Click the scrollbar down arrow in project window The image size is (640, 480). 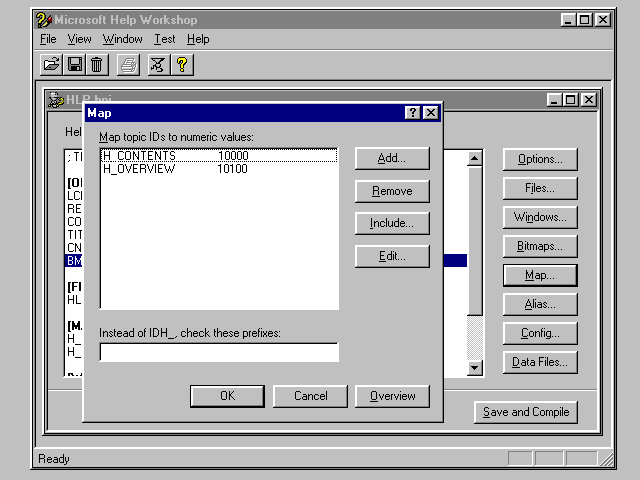click(x=475, y=368)
